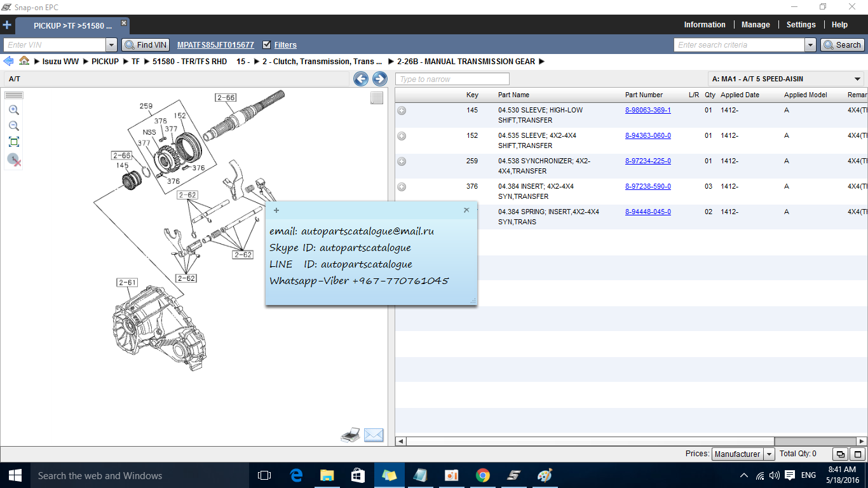Open the A: MA1 - A/T 5 SPEED-AISIN dropdown

(x=786, y=79)
